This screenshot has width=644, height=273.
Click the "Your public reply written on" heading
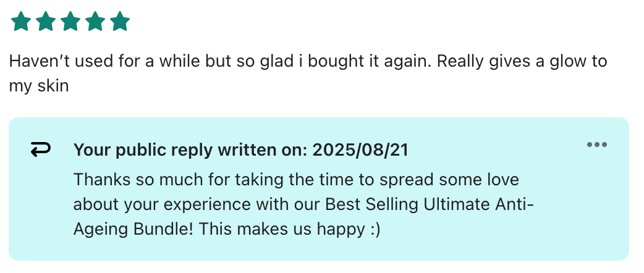click(192, 150)
